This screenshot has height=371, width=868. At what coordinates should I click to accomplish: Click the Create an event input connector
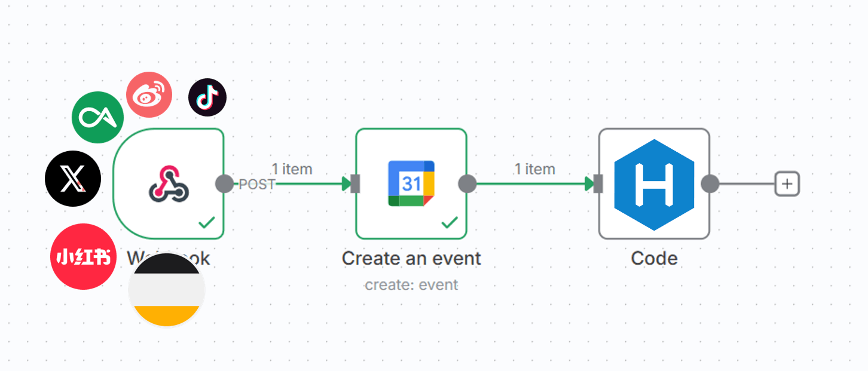pyautogui.click(x=355, y=184)
